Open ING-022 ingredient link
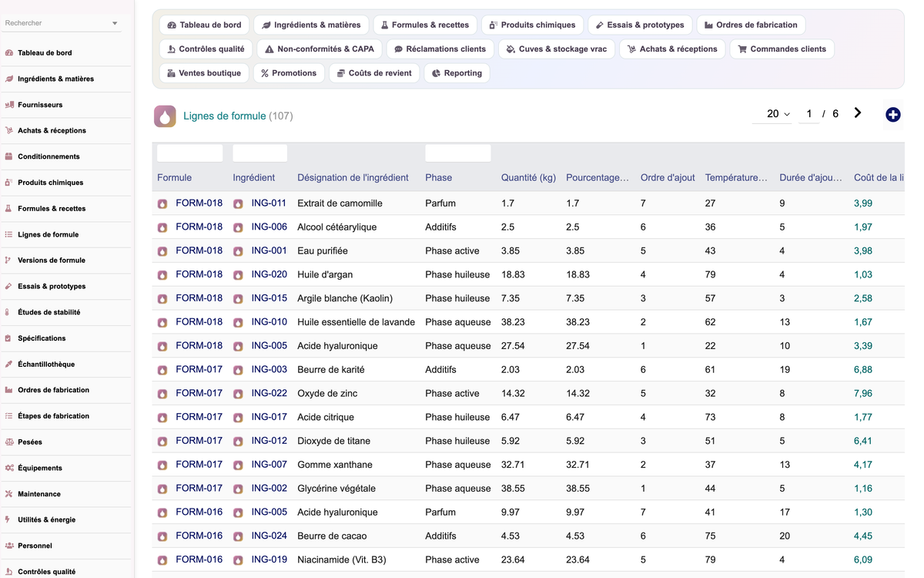The image size is (924, 578). (269, 393)
